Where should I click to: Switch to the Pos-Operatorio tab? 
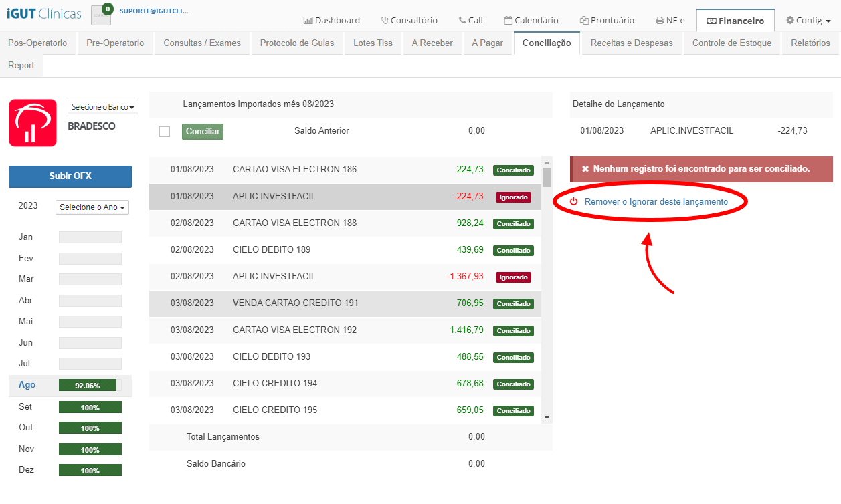click(x=37, y=43)
